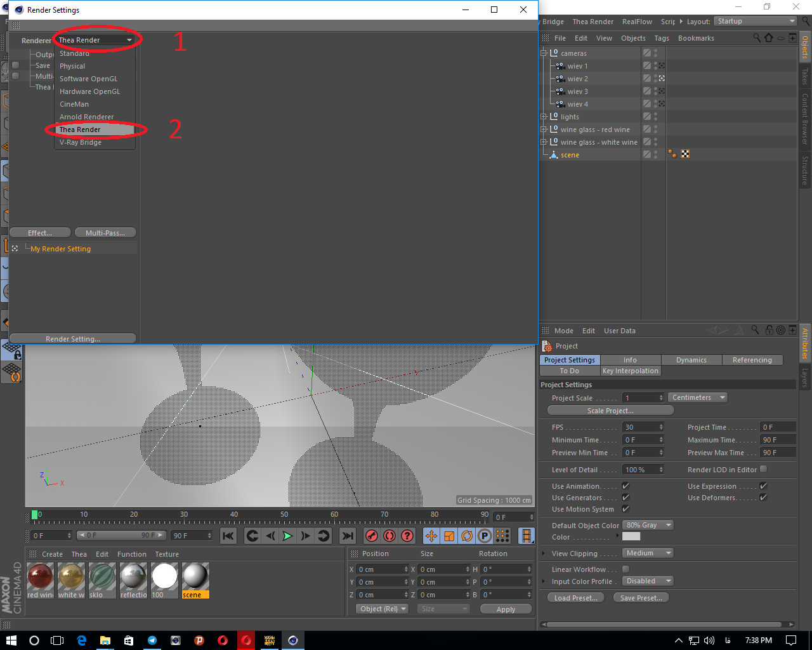Activate wiev 2 camera view toggle
The width and height of the screenshot is (812, 650).
tap(662, 79)
